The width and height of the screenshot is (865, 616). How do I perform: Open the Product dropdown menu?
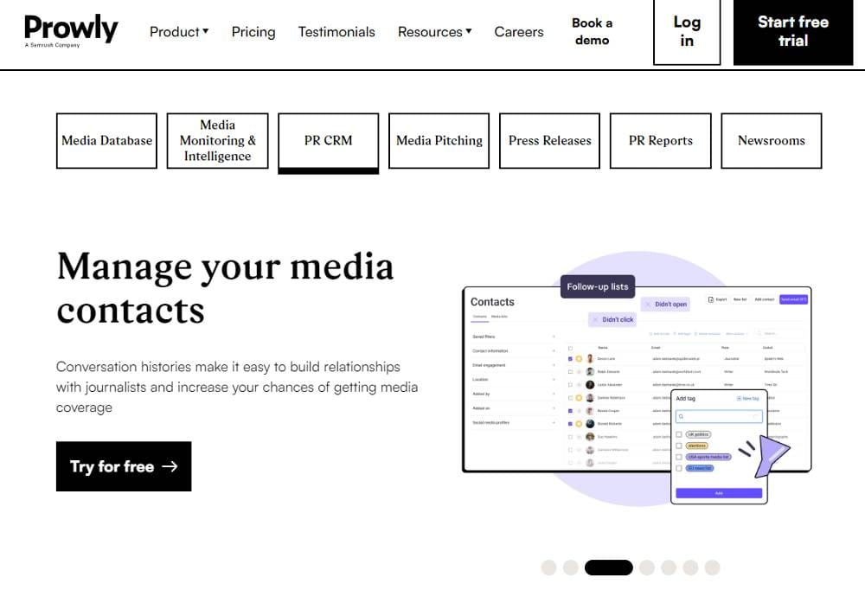pyautogui.click(x=178, y=31)
